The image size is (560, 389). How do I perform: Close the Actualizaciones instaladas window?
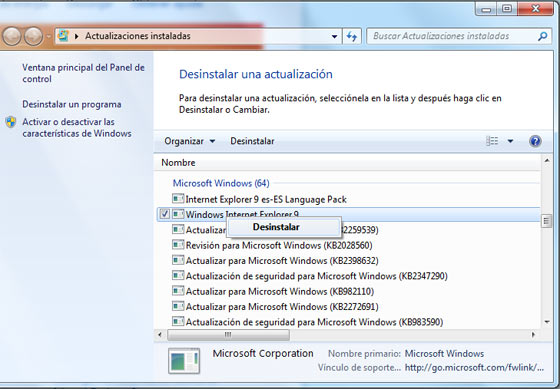tap(535, 9)
